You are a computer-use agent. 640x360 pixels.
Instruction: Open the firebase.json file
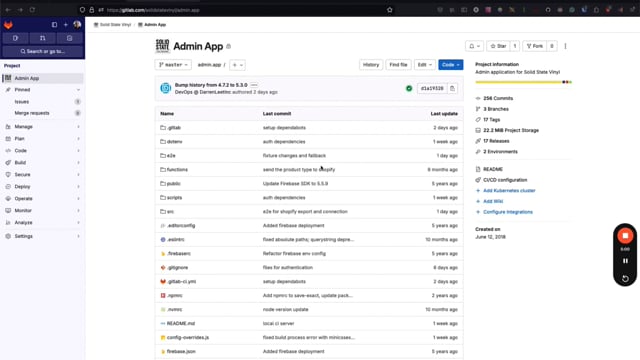pyautogui.click(x=181, y=351)
